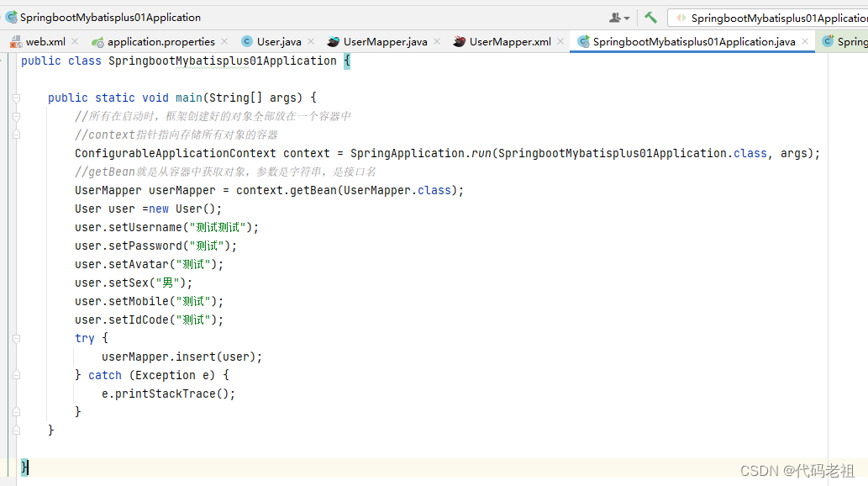Close SpringbootMybatisplus01Application.java tab
868x486 pixels.
805,41
